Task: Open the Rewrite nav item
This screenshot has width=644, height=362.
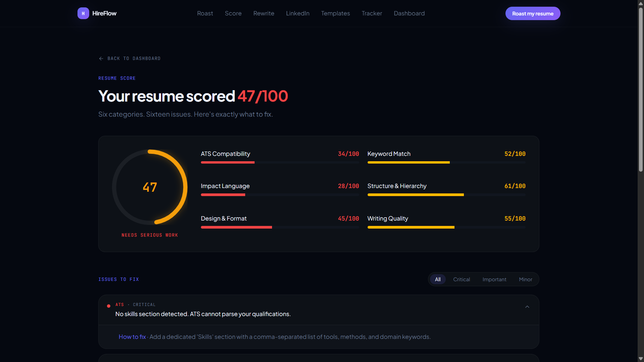Action: coord(264,13)
